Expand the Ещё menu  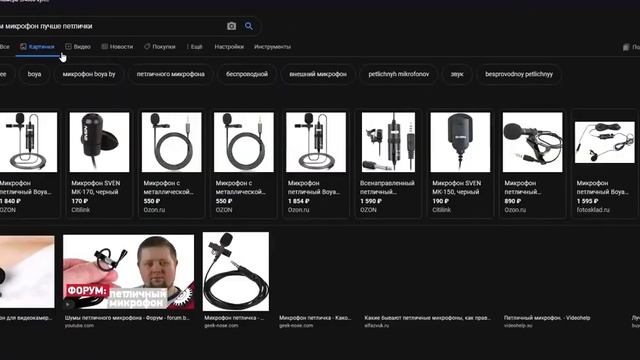tap(194, 47)
